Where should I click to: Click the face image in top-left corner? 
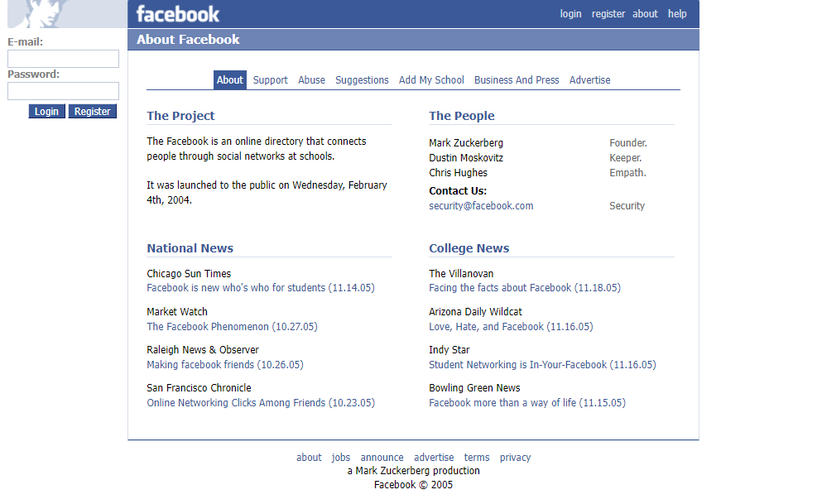(x=67, y=13)
